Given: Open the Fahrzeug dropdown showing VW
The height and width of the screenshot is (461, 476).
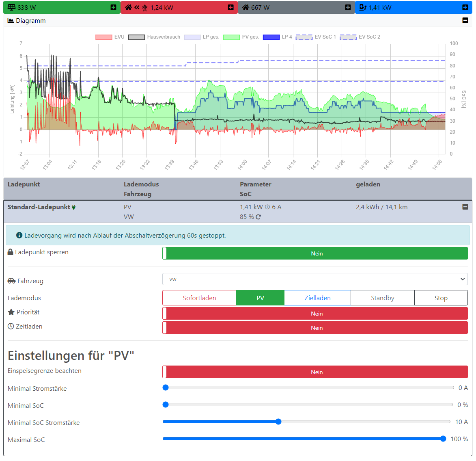Looking at the screenshot, I should coord(315,279).
